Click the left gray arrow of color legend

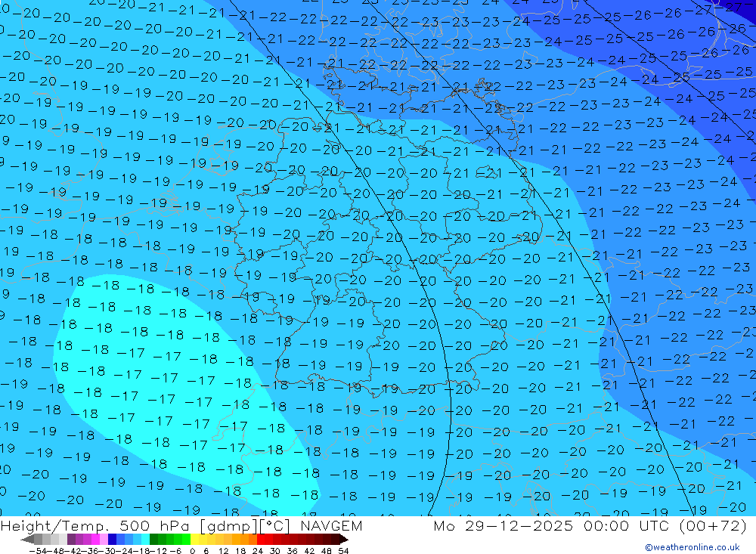(x=27, y=539)
